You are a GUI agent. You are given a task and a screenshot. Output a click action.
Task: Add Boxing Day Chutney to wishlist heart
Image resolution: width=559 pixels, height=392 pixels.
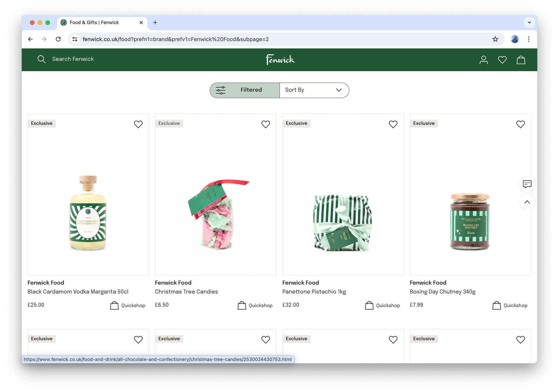[520, 124]
